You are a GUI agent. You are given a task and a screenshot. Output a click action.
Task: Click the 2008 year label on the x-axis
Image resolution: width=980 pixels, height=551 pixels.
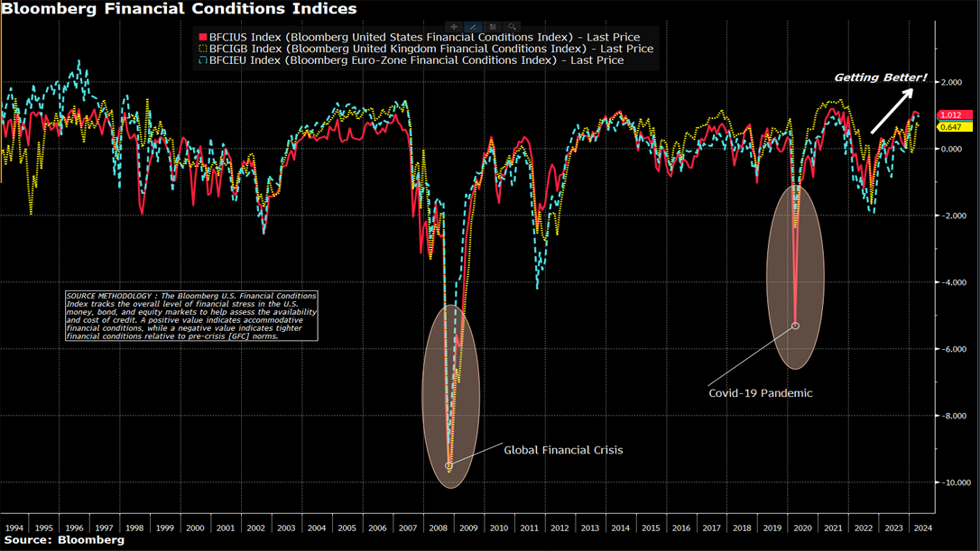coord(439,528)
